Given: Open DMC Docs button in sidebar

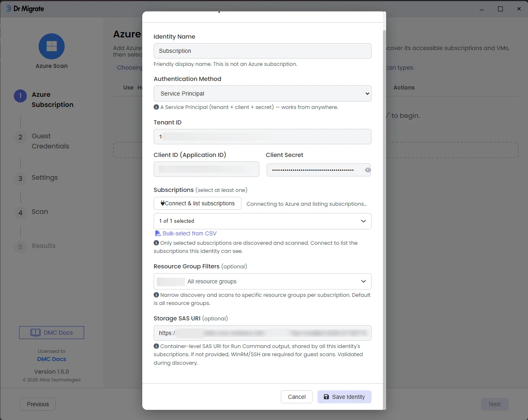Looking at the screenshot, I should click(52, 333).
